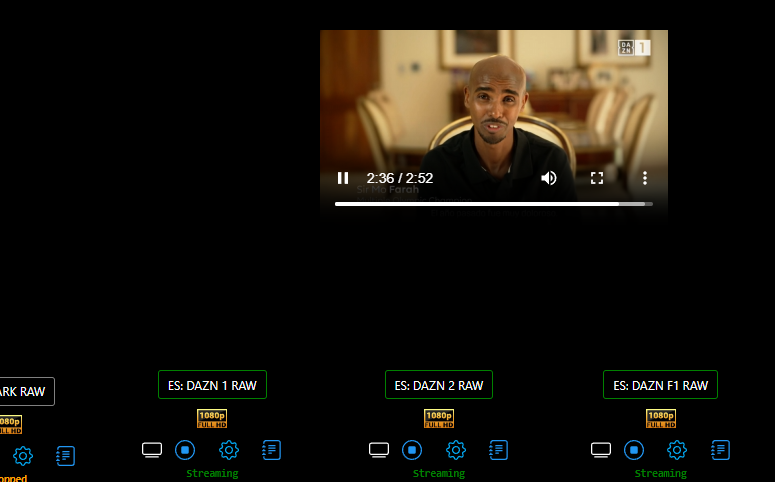
Task: Click Streaming status under ES: DAZN 1 RAW
Action: [x=212, y=474]
